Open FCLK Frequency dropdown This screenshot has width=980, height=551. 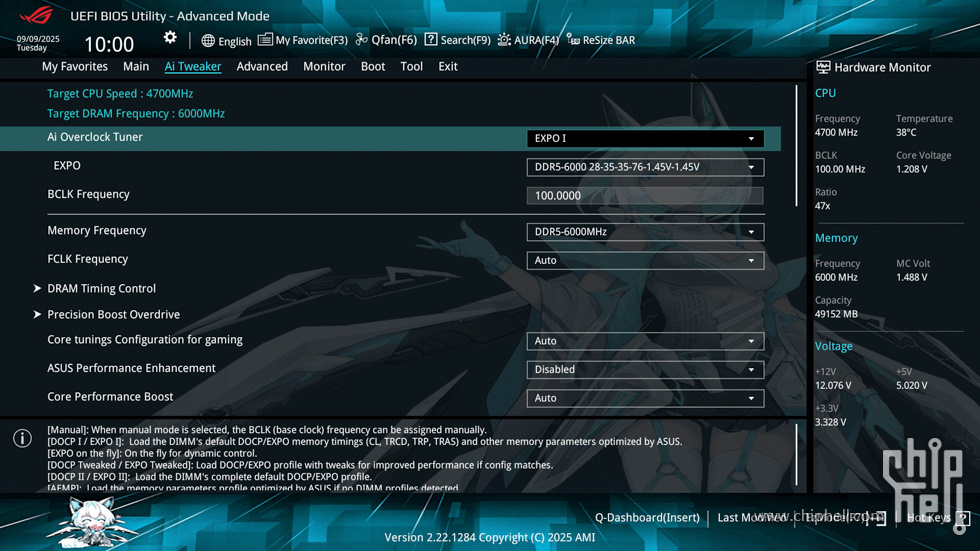(x=645, y=261)
